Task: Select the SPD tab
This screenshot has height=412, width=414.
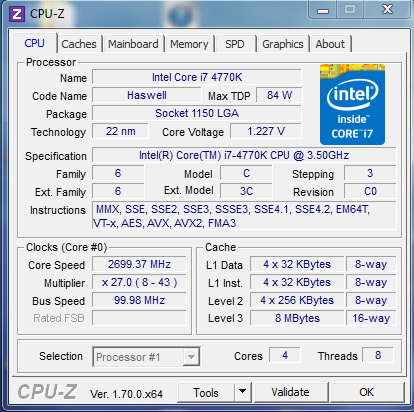Action: click(x=235, y=44)
